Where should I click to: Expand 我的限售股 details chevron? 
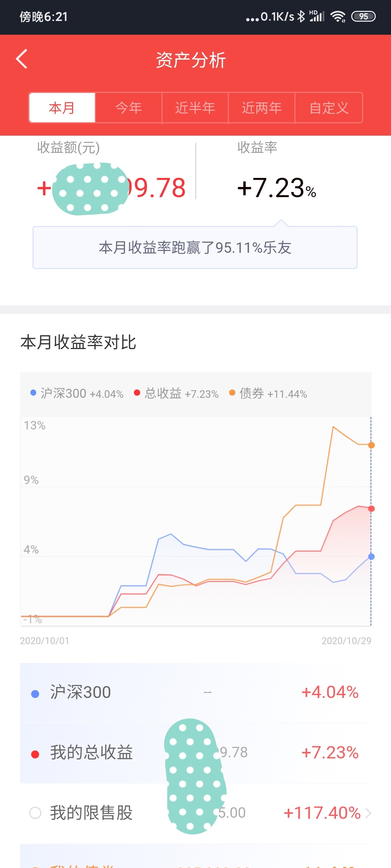click(x=368, y=813)
